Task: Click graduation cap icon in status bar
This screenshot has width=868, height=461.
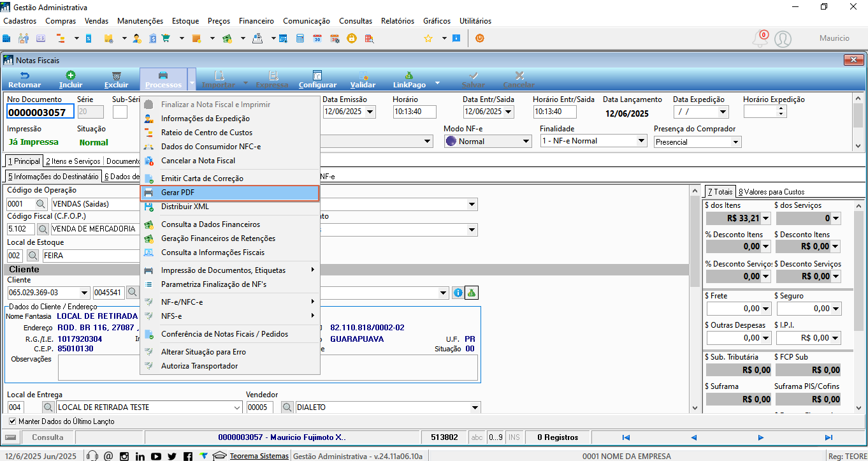Action: (x=220, y=456)
